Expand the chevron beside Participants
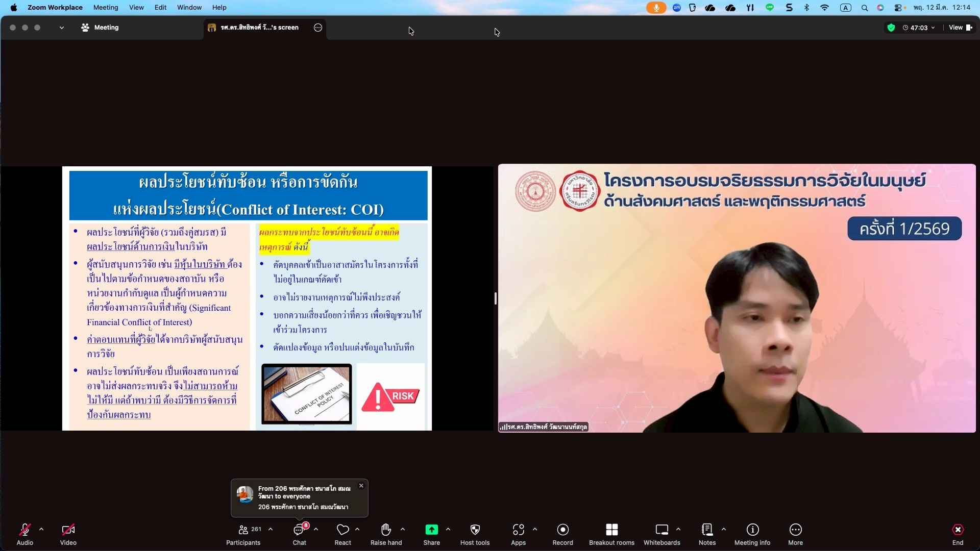The image size is (980, 551). click(x=271, y=530)
